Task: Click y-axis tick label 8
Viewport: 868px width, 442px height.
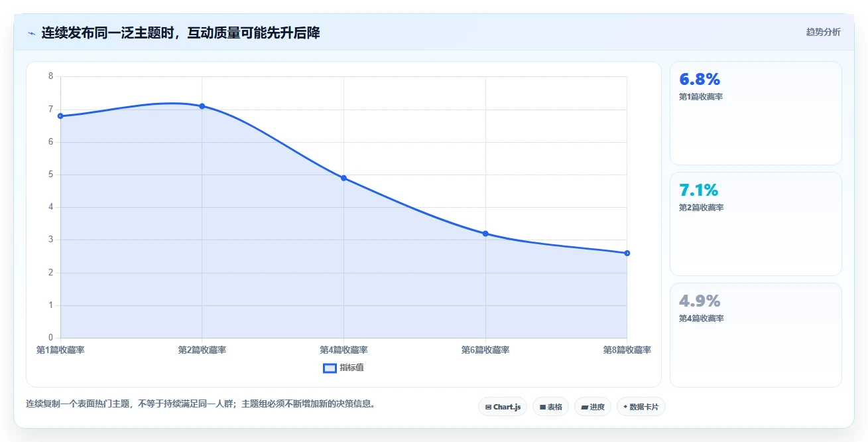Action: point(50,76)
